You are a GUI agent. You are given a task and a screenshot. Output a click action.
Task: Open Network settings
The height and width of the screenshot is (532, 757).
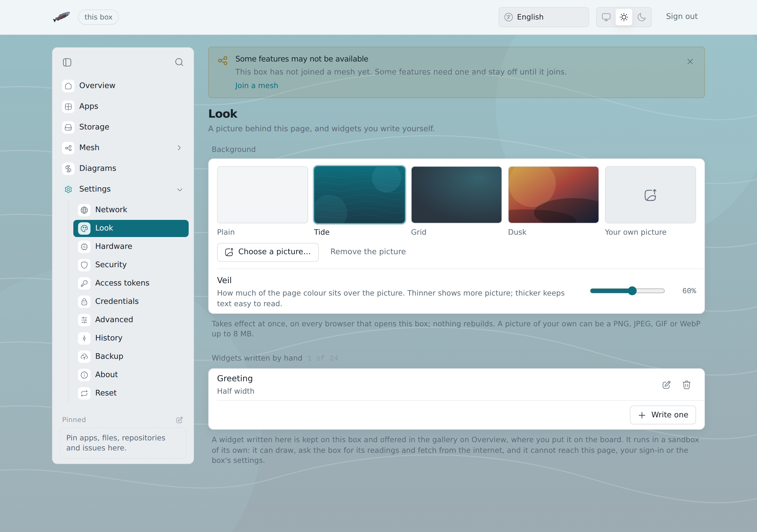(131, 210)
